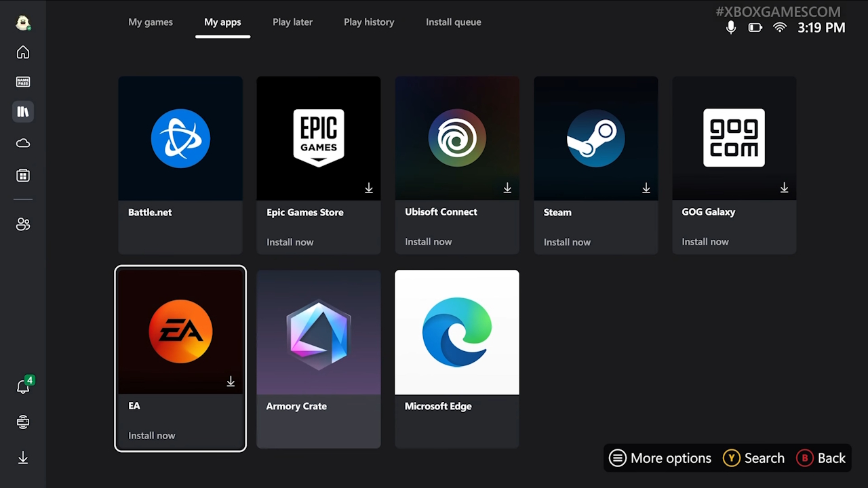The width and height of the screenshot is (868, 488).
Task: Select the Battle.net app tile
Action: pos(180,165)
